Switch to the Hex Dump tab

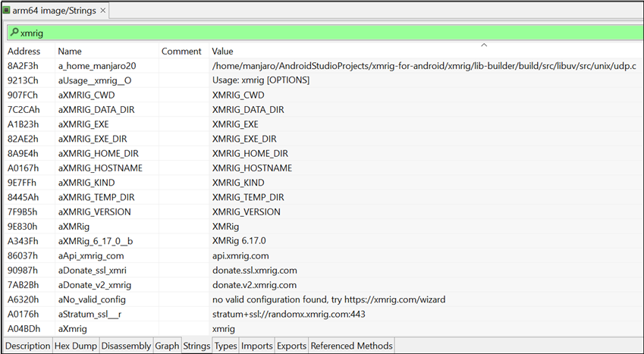click(76, 346)
